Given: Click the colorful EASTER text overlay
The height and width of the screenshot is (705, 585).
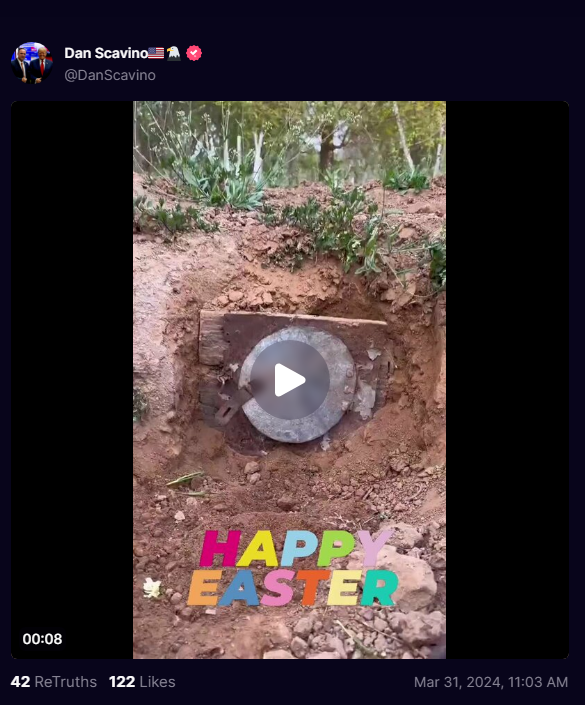Looking at the screenshot, I should click(x=293, y=588).
